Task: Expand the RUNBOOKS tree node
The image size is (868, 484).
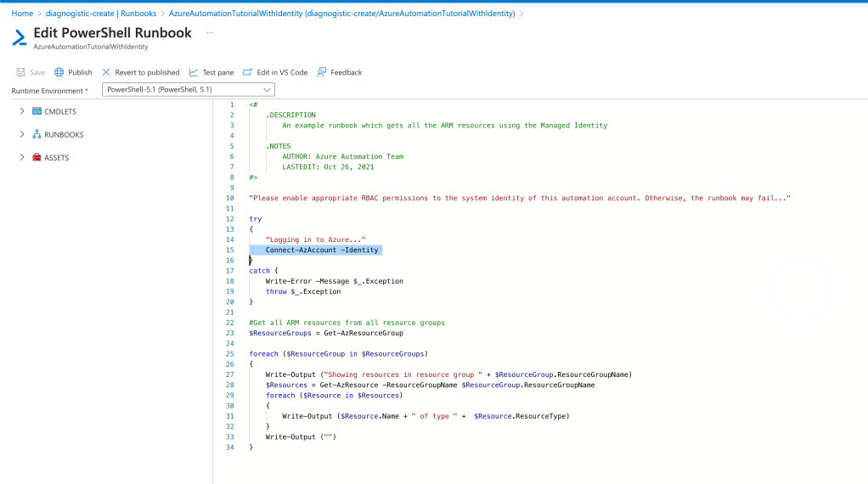Action: click(x=22, y=134)
